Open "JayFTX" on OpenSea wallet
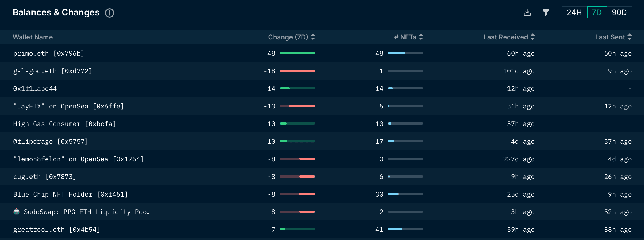 68,106
